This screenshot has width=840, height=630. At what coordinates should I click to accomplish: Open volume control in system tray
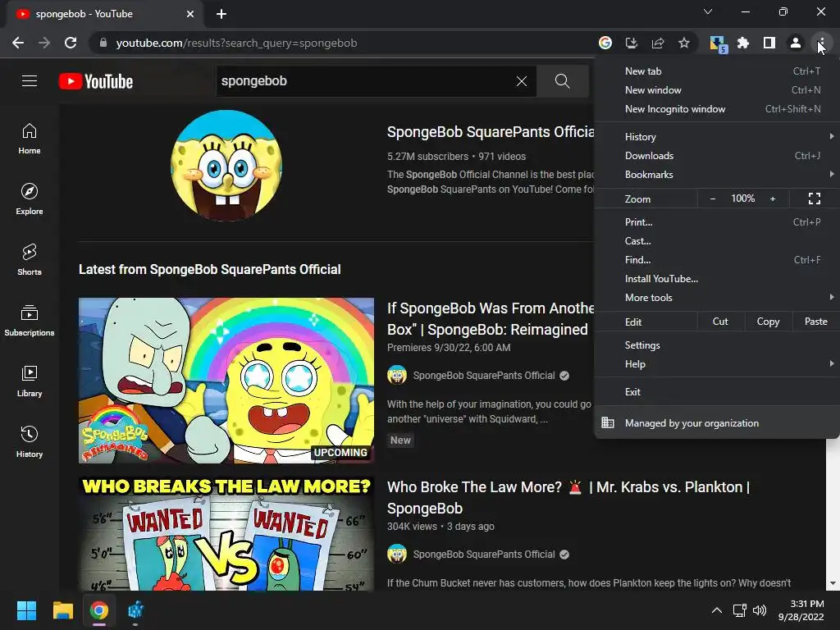pos(760,610)
